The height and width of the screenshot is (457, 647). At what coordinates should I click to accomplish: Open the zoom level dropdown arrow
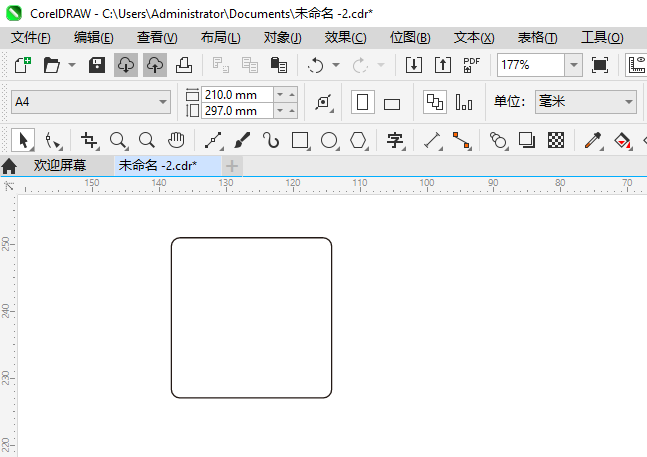pos(574,65)
